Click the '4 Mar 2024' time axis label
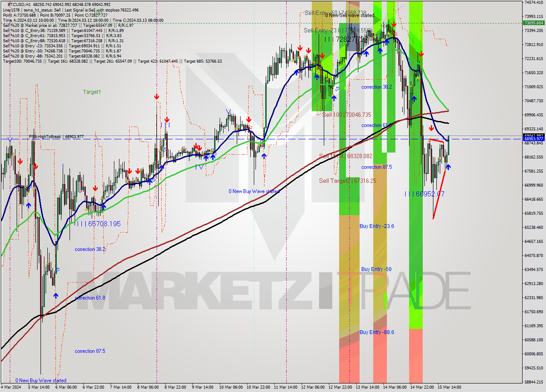The height and width of the screenshot is (392, 546). tap(11, 387)
